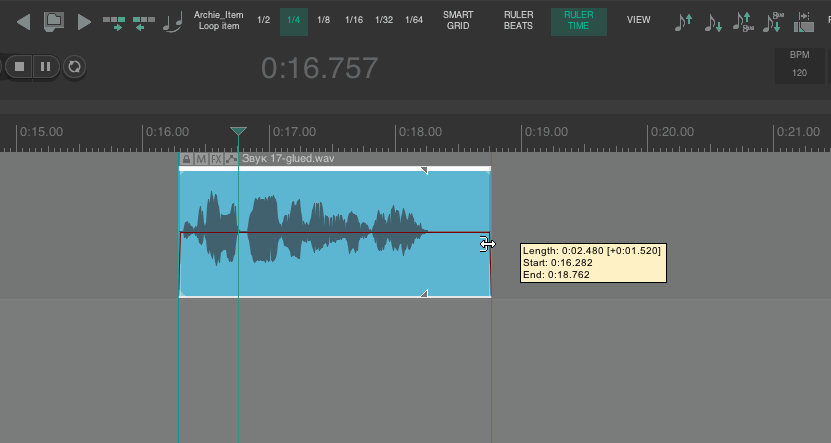
Task: Click the playhead marker on the ruler
Action: [x=238, y=132]
